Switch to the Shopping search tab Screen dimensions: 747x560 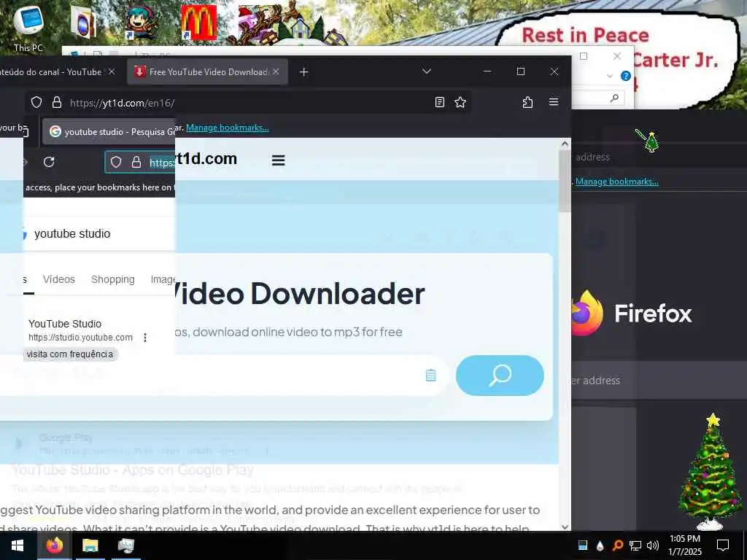113,279
